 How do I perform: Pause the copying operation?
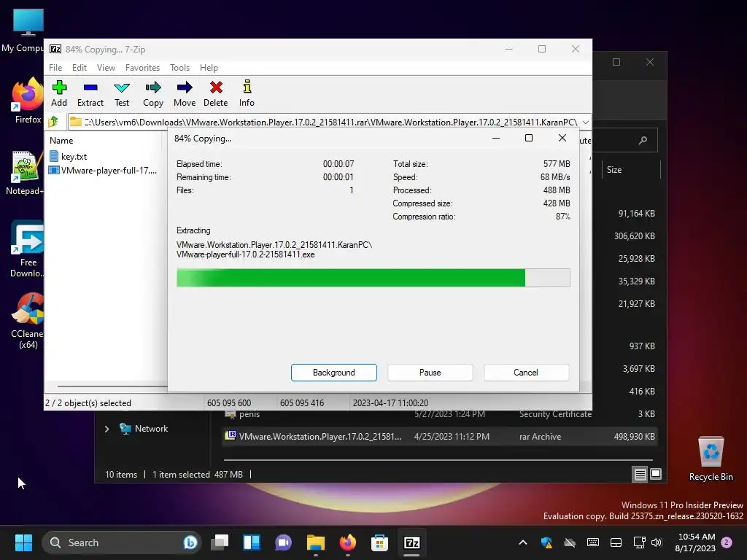click(x=430, y=373)
